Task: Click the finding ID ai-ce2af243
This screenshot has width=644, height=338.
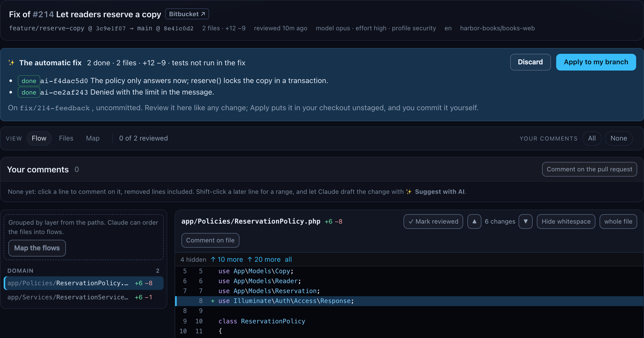Action: click(x=64, y=92)
